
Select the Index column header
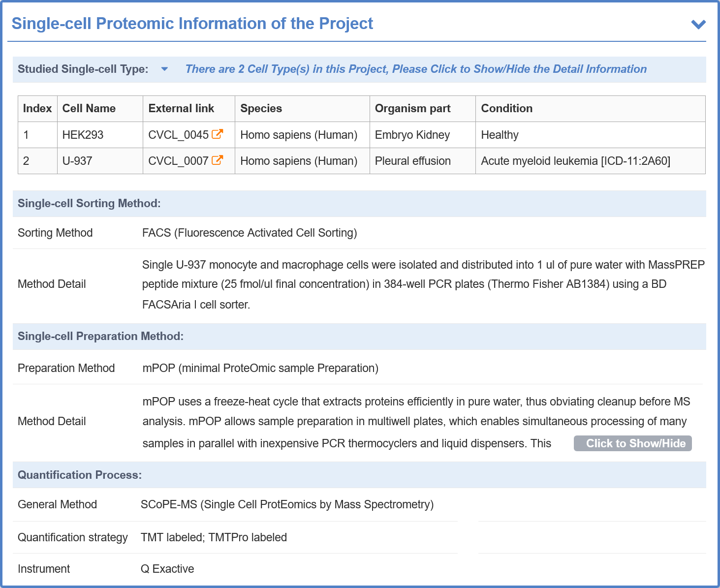pos(37,108)
